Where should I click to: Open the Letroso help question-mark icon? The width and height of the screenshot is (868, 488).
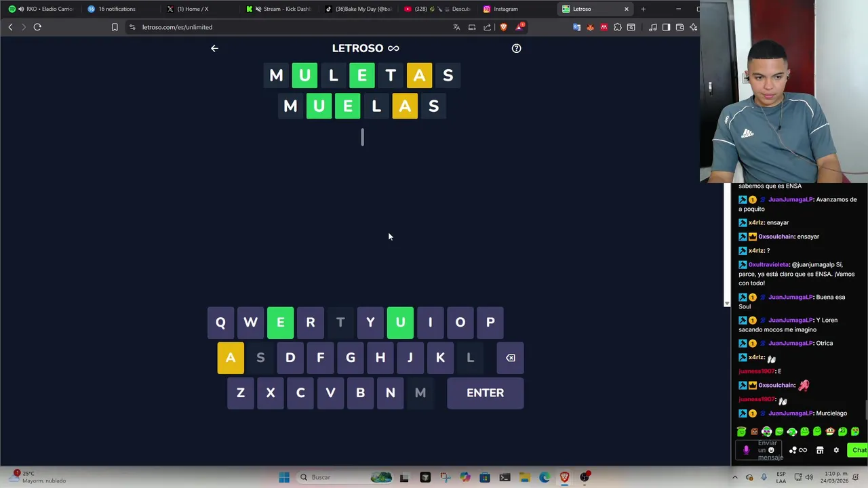tap(516, 48)
